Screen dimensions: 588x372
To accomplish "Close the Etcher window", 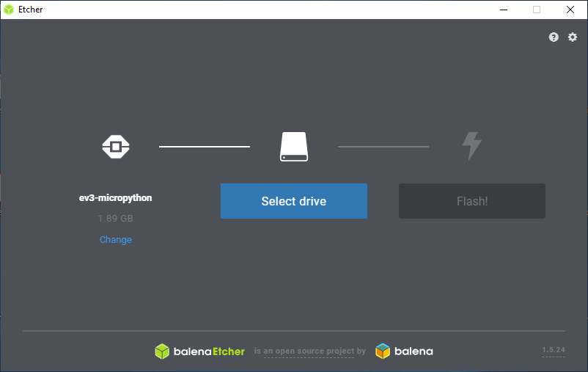I will [x=570, y=10].
